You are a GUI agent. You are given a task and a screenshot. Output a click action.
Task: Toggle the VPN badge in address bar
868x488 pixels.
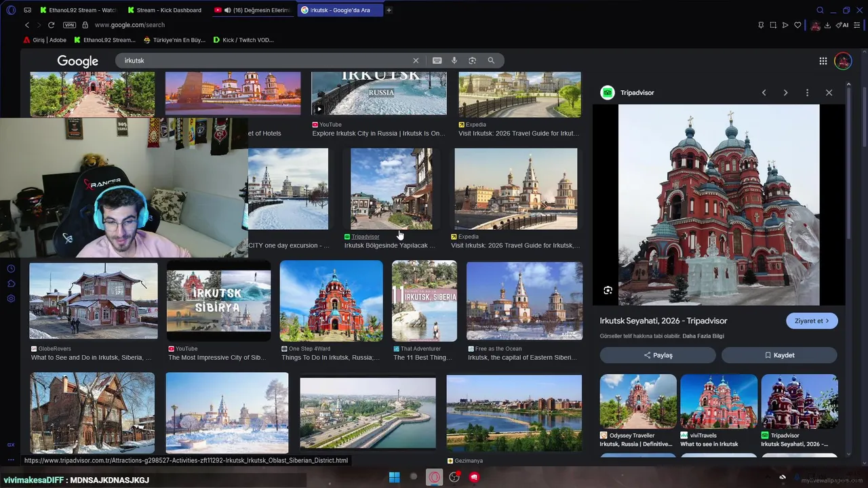[69, 25]
